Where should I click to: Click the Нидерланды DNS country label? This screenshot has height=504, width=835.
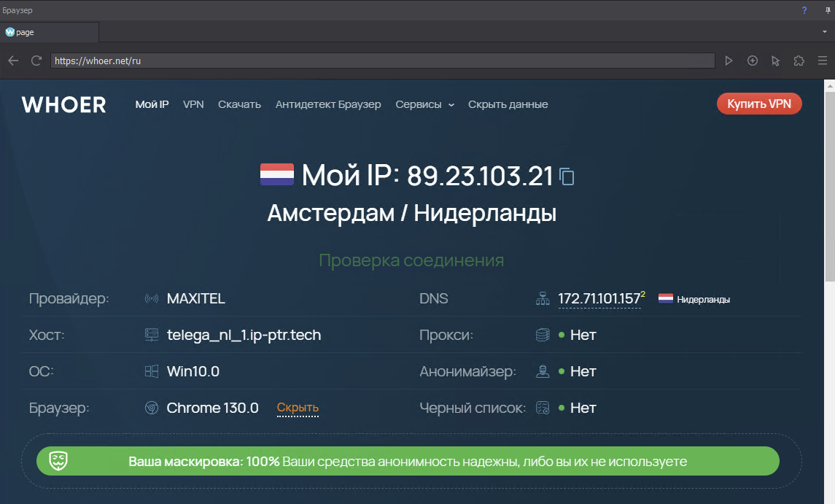pos(704,300)
